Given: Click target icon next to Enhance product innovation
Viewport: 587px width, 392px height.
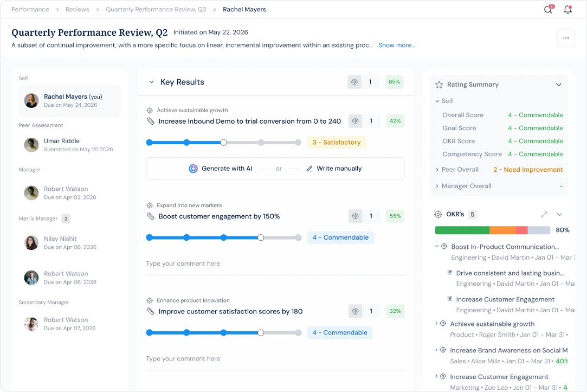Looking at the screenshot, I should pos(150,301).
